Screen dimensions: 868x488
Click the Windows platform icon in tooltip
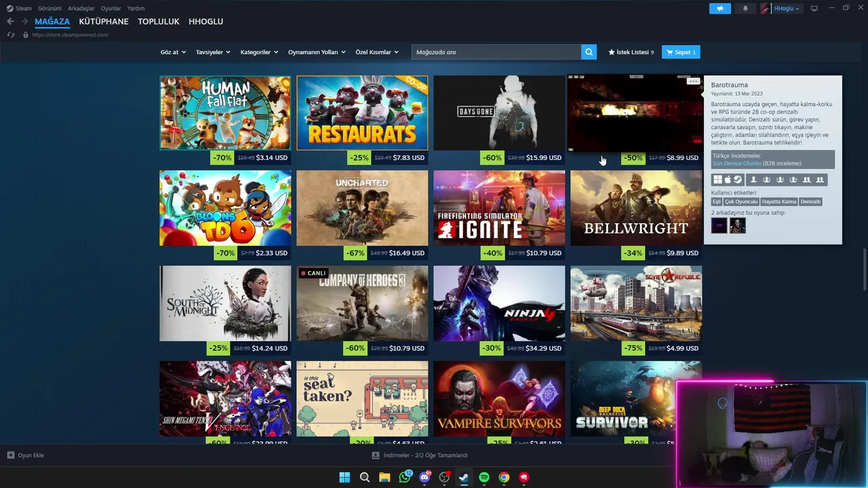click(717, 180)
